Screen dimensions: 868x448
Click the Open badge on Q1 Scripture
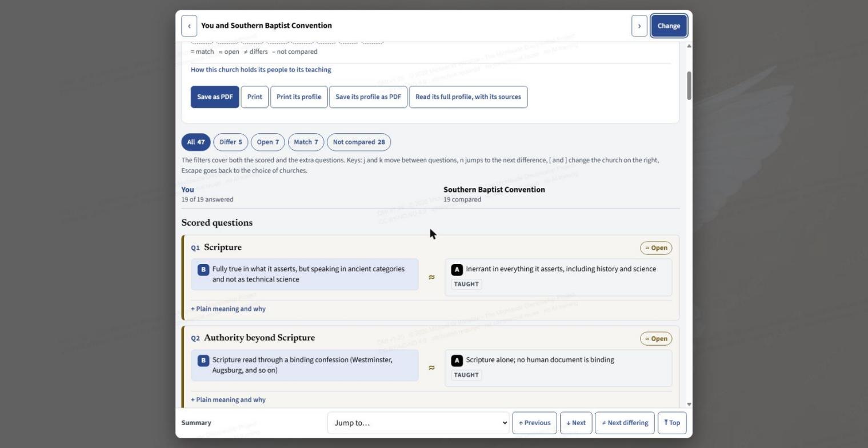tap(656, 248)
